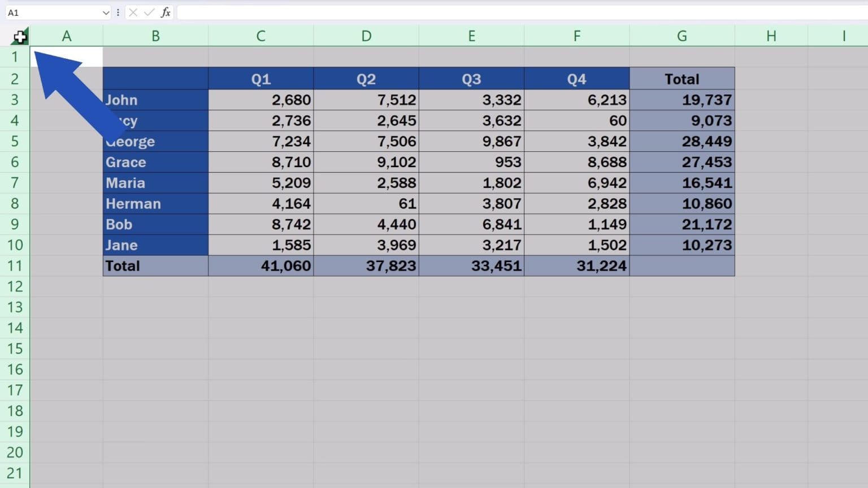This screenshot has width=868, height=488.
Task: Select the cell containing John's Q1 value 2,680
Action: [261, 99]
